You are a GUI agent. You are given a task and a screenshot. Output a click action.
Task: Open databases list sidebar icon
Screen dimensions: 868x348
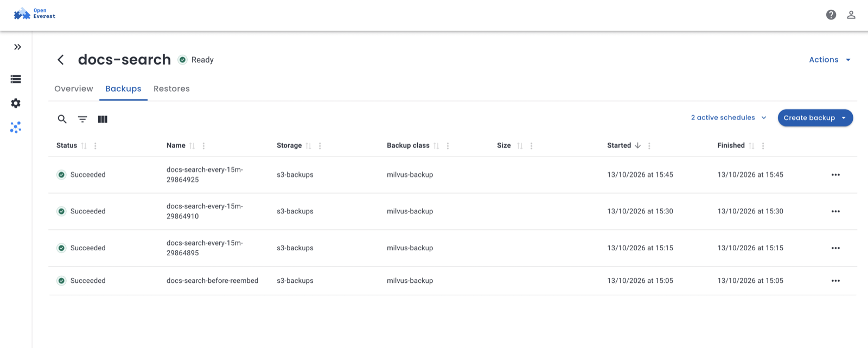point(16,79)
